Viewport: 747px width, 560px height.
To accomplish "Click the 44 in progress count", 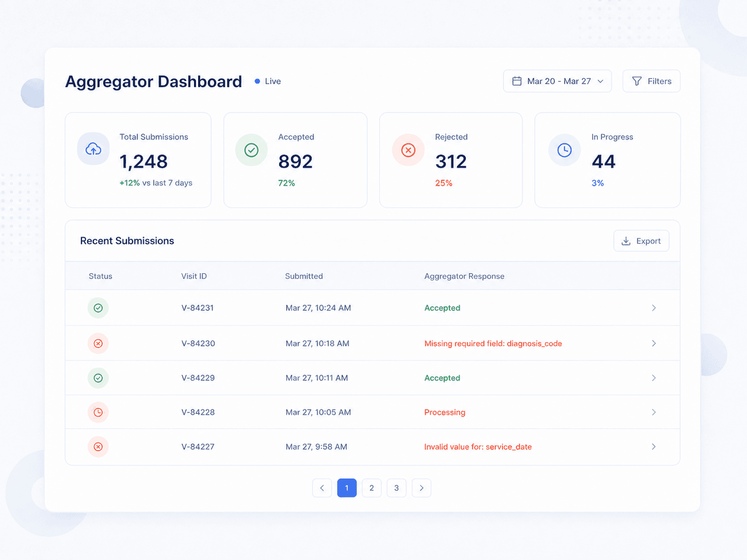I will click(x=604, y=161).
